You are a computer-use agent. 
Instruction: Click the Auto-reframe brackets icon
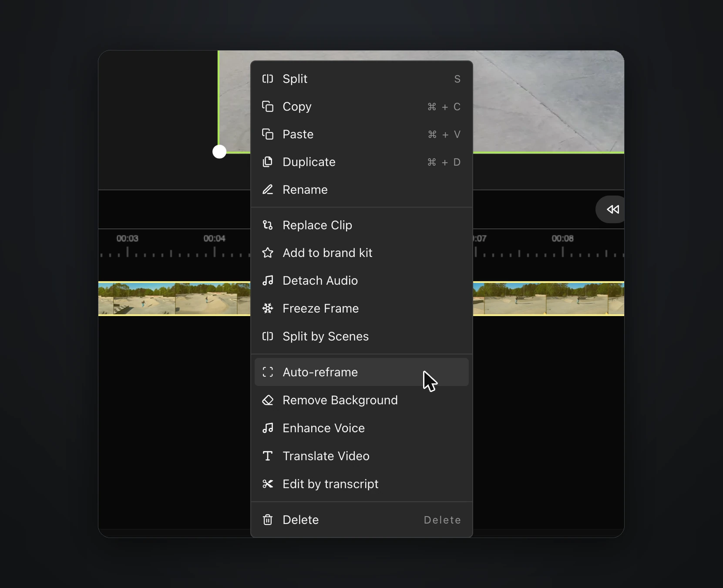[x=268, y=372]
